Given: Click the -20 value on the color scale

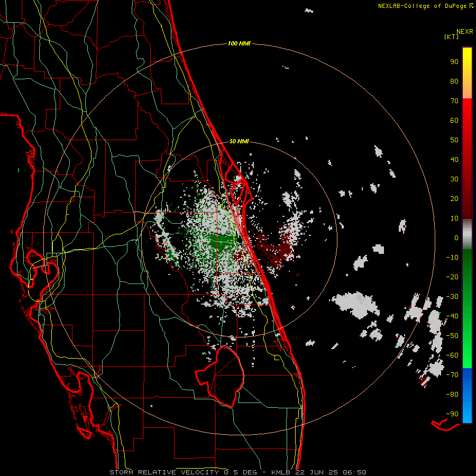Looking at the screenshot, I should [452, 277].
